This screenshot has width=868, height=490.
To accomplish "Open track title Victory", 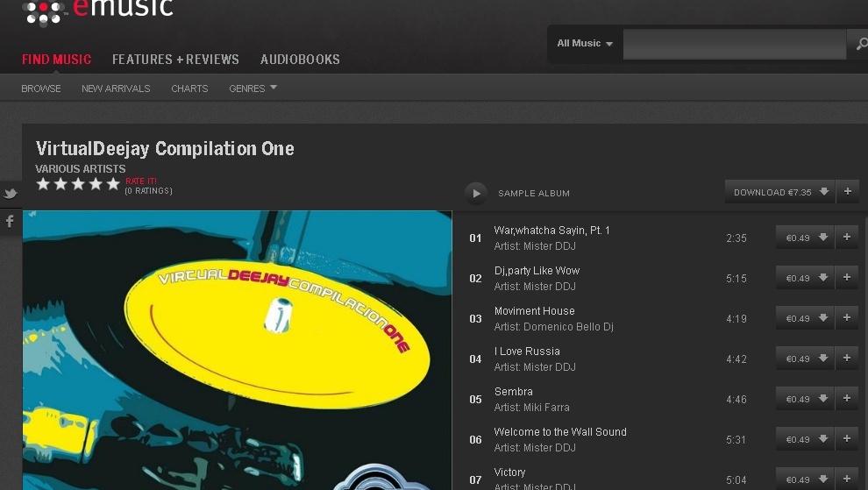I will pos(509,472).
